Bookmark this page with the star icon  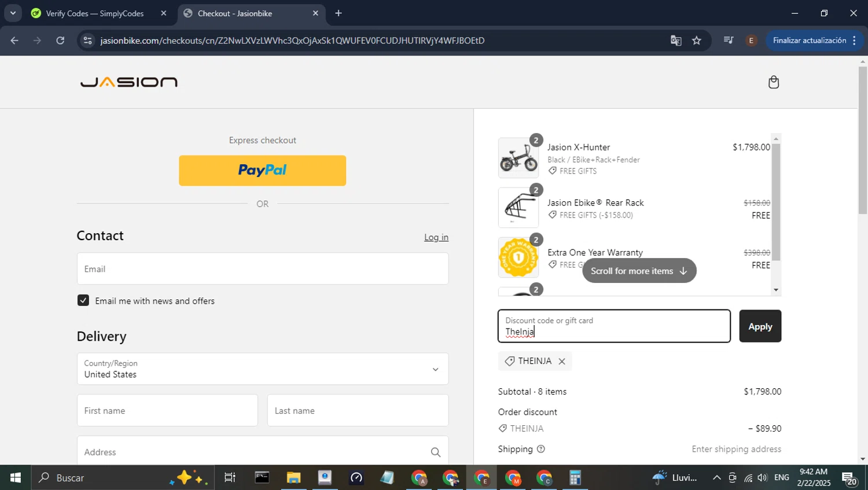(x=697, y=40)
